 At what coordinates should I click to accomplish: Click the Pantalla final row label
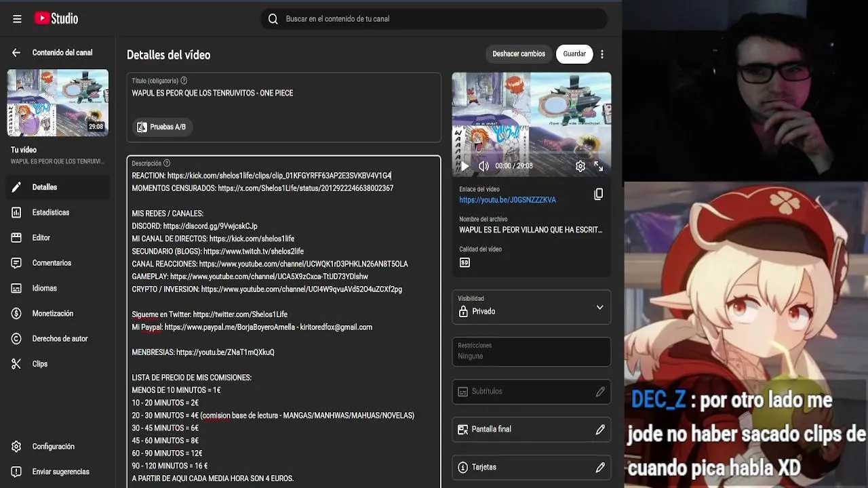pos(492,430)
